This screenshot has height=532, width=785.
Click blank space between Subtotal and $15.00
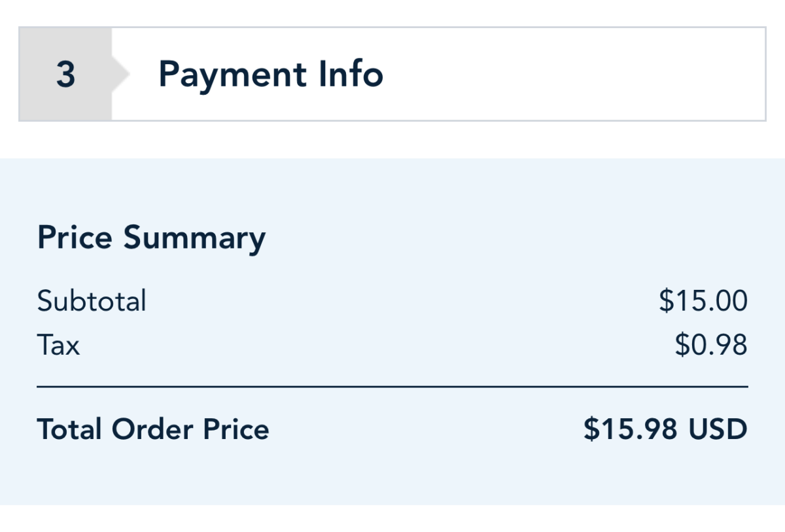point(392,302)
